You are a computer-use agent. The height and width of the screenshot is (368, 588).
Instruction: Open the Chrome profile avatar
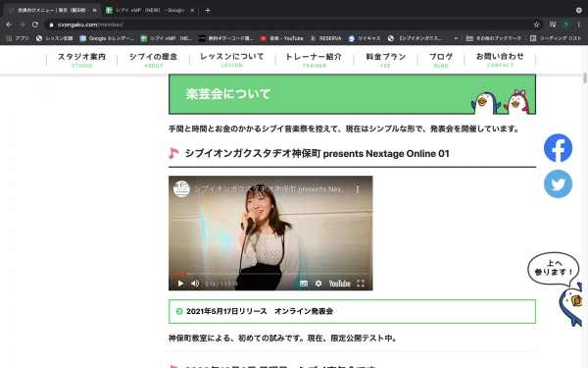[x=565, y=25]
